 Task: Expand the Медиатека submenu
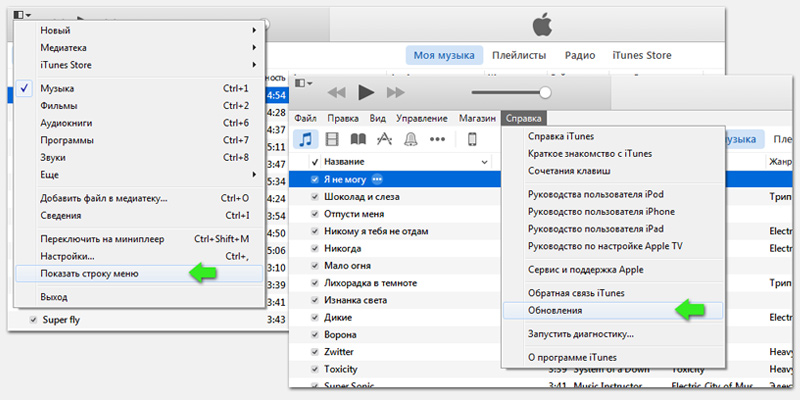[x=140, y=48]
